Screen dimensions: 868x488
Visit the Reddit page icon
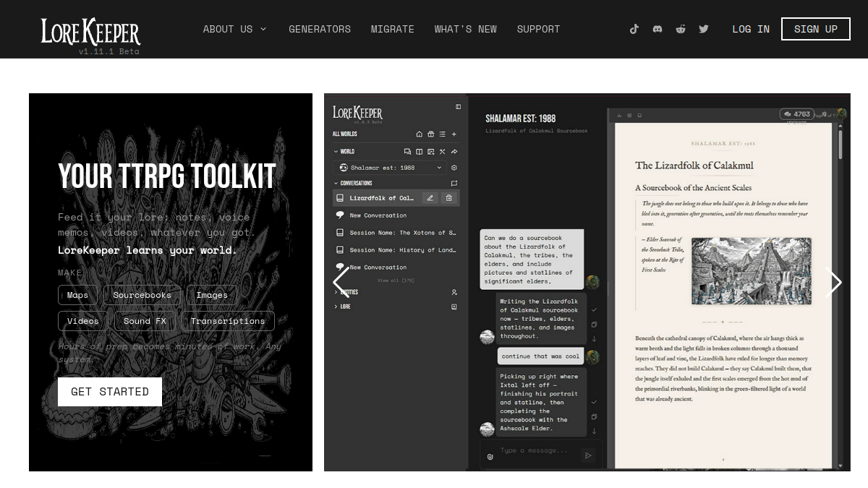pos(681,29)
